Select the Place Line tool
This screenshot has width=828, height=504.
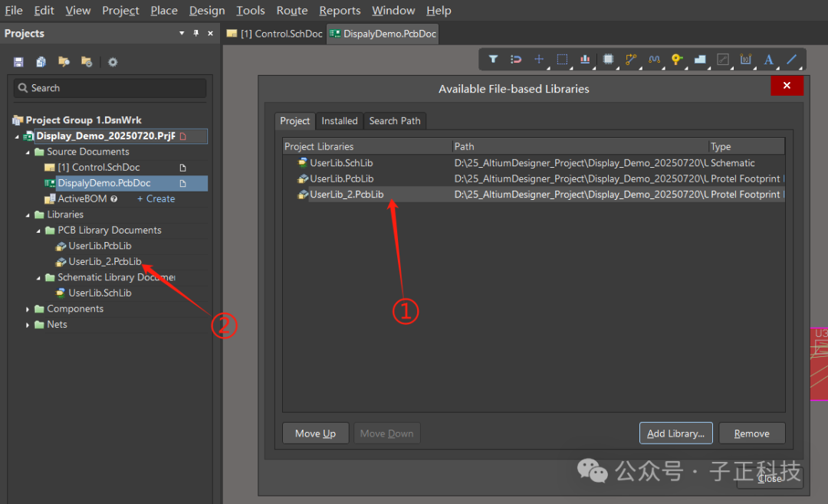click(x=791, y=59)
